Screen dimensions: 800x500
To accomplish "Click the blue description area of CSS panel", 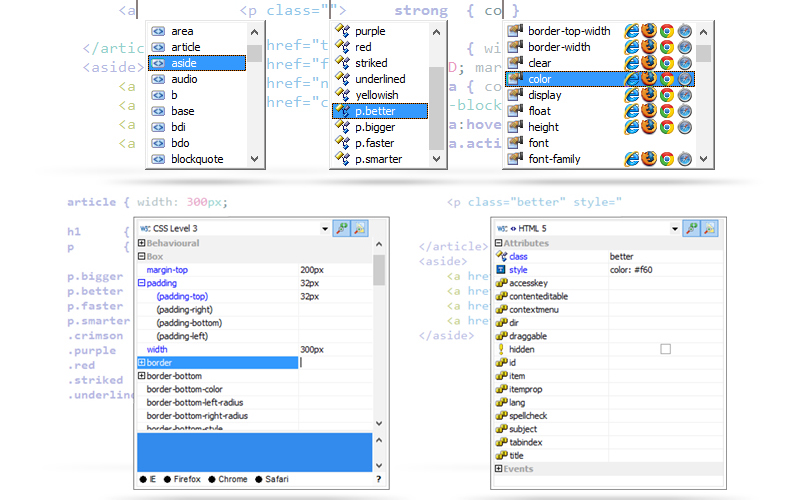I will (x=255, y=453).
